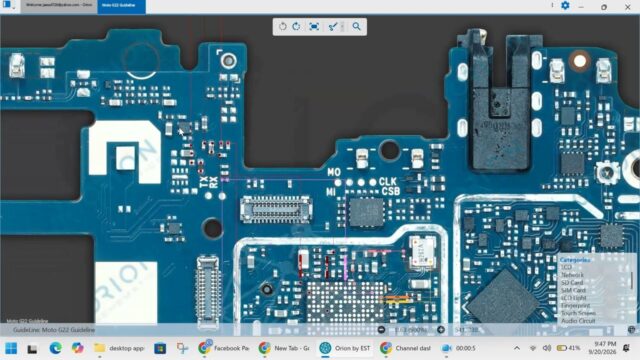Zoom out with the minus button
Image resolution: width=640 pixels, height=360 pixels.
point(381,329)
